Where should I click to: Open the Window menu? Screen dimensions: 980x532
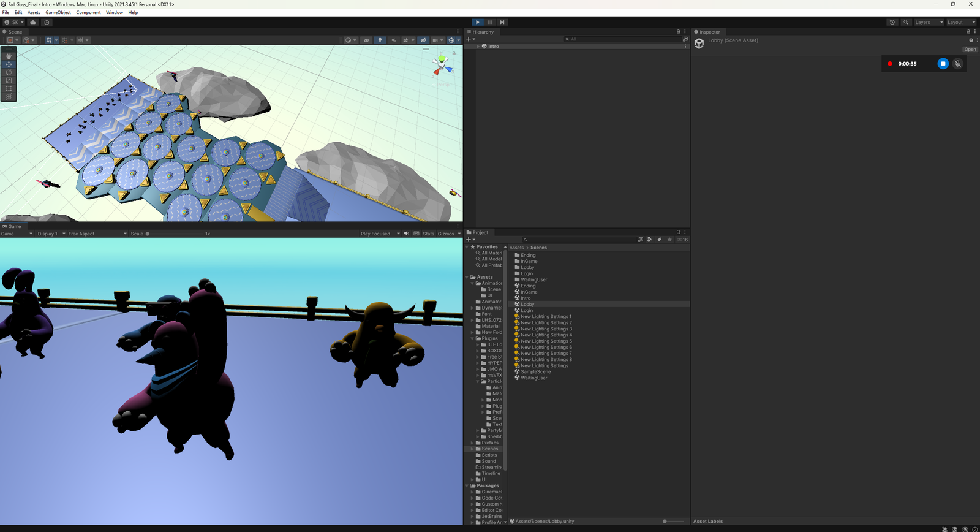click(115, 12)
